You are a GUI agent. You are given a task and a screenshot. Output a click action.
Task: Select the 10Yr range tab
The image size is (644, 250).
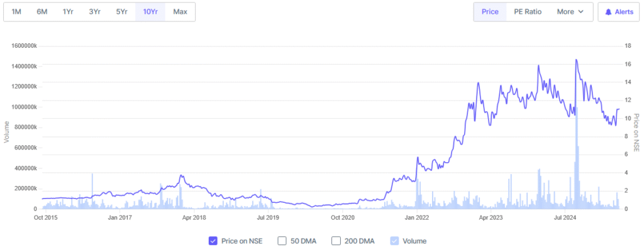pyautogui.click(x=150, y=12)
